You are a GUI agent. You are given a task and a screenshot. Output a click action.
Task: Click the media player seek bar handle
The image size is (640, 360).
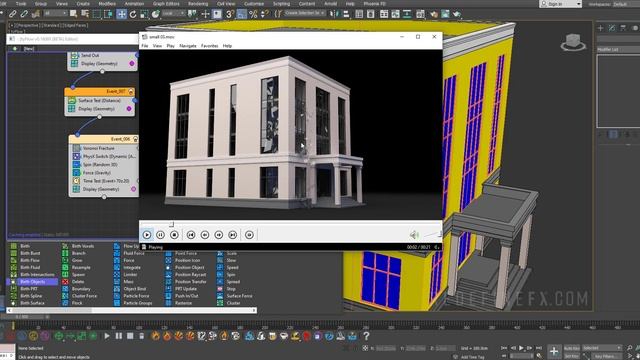tap(171, 224)
